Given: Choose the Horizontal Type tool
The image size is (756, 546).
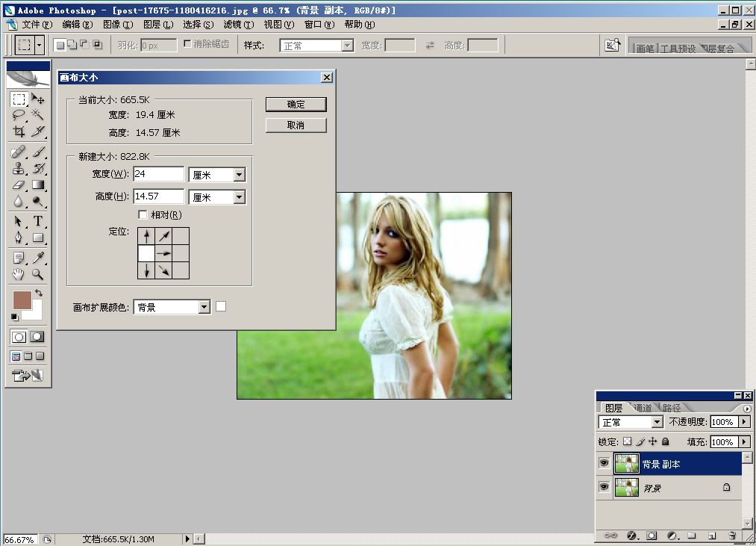Looking at the screenshot, I should (x=38, y=221).
